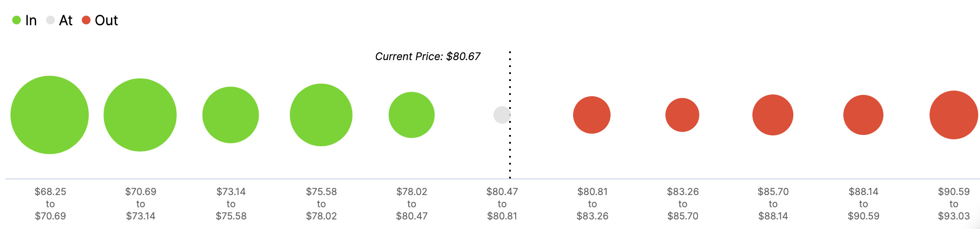980x229 pixels.
Task: Click the red bubble above $88.14 to $90.59
Action: [863, 115]
